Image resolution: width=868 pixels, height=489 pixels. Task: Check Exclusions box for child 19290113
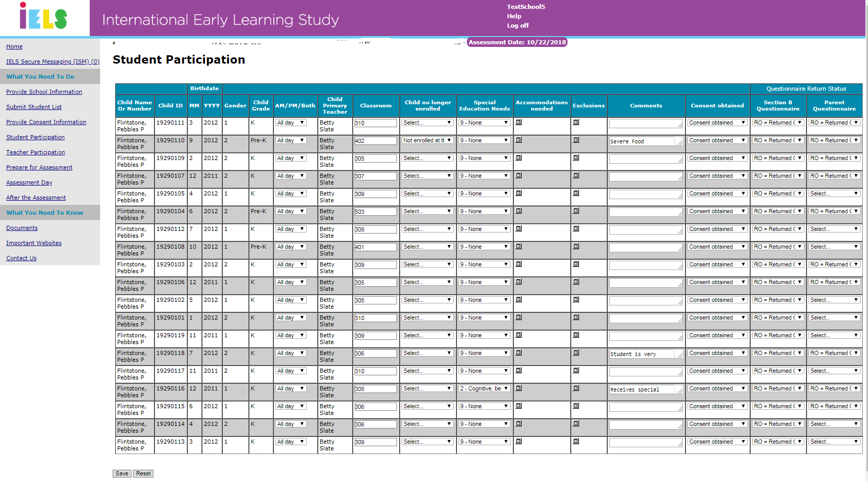[576, 442]
